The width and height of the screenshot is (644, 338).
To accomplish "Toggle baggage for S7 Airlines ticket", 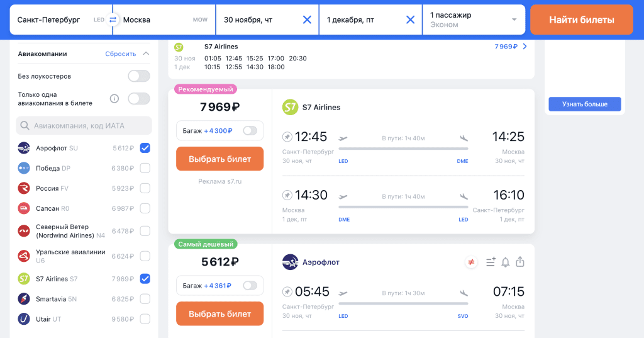I will [x=250, y=131].
